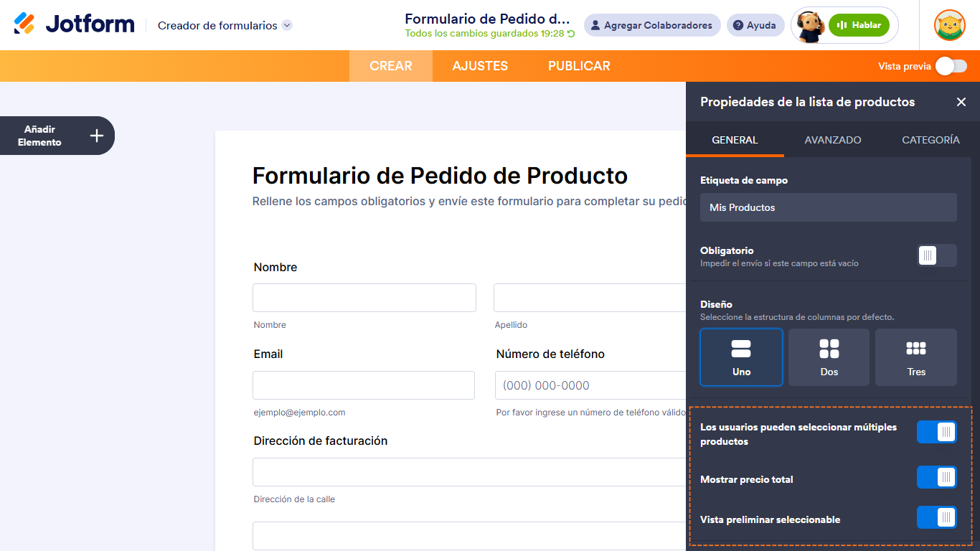Click the ejemplo@ejemplo.com sublabel
Viewport: 980px width, 551px height.
pos(299,413)
